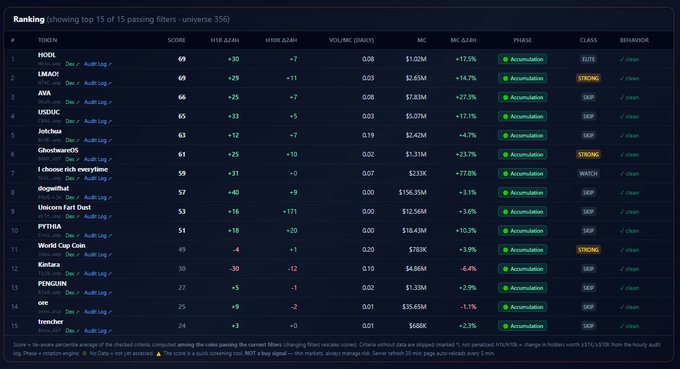This screenshot has width=680, height=369.
Task: Open Audit Log for World Cup Coin
Action: pyautogui.click(x=98, y=255)
